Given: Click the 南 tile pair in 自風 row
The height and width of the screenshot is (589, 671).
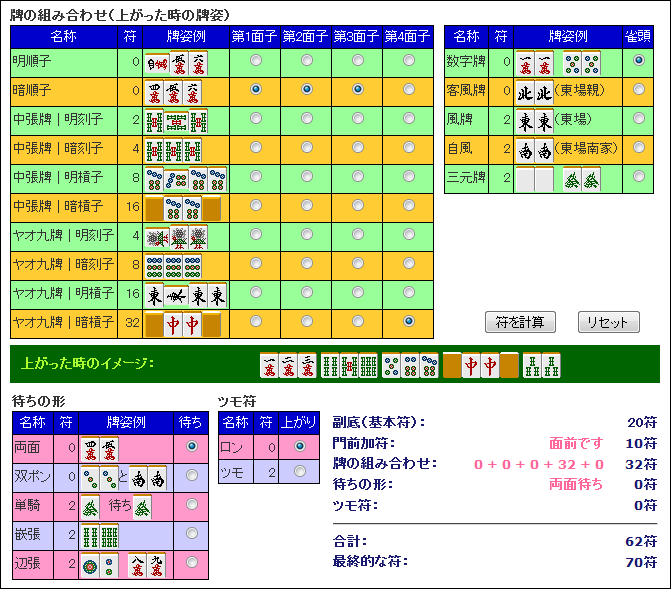Looking at the screenshot, I should pyautogui.click(x=534, y=150).
